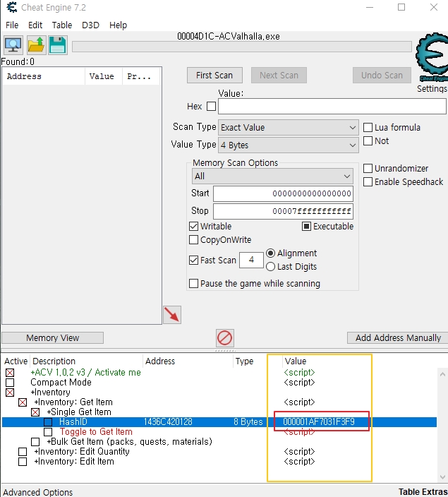
Task: Maximize the Cheat Engine window
Action: tap(401, 7)
